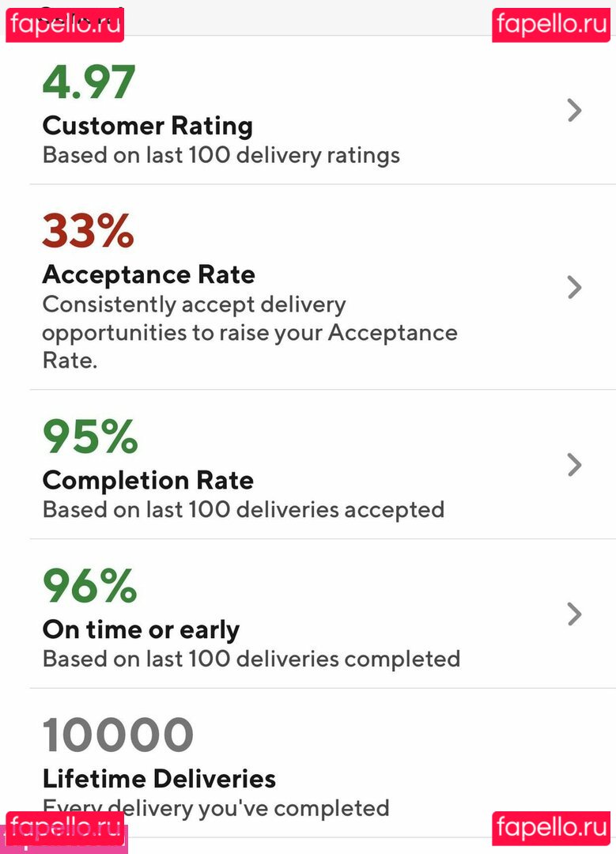Click "Based on last 100 deliveries accepted" text
The height and width of the screenshot is (854, 616).
coord(244,509)
